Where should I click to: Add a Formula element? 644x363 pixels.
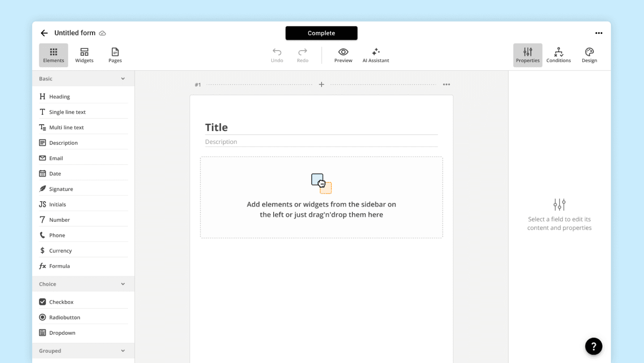coord(83,266)
